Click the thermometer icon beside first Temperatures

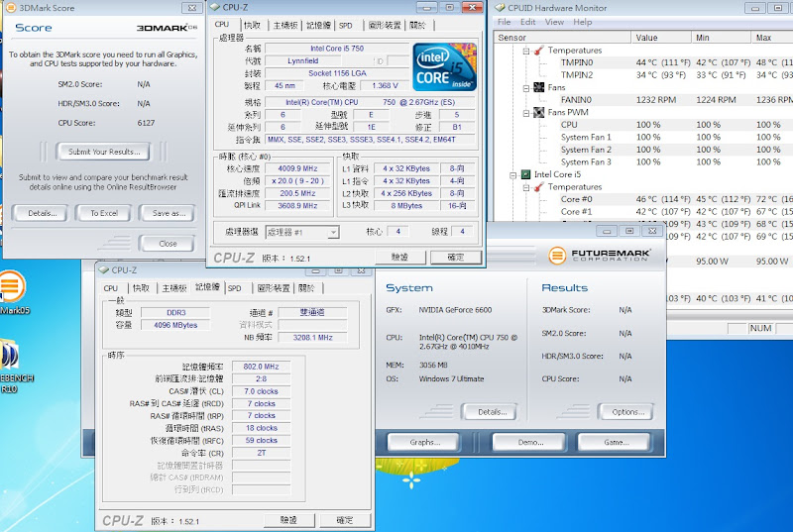click(x=539, y=50)
